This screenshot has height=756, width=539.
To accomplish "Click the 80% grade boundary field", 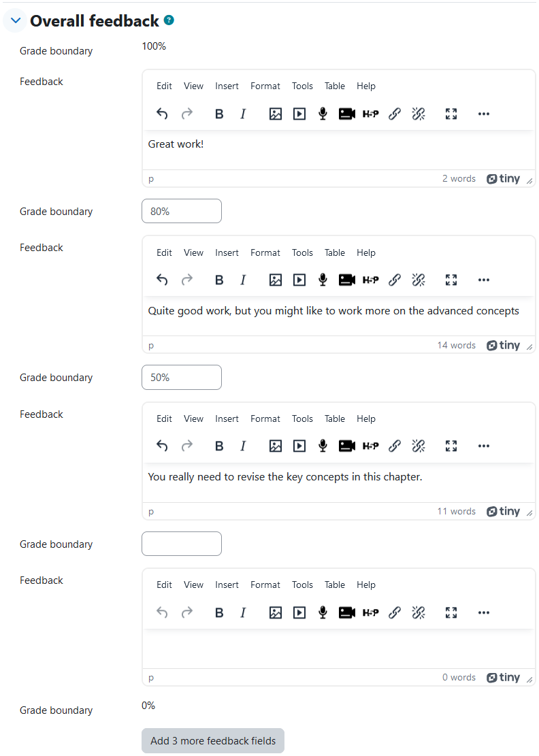I will click(181, 211).
